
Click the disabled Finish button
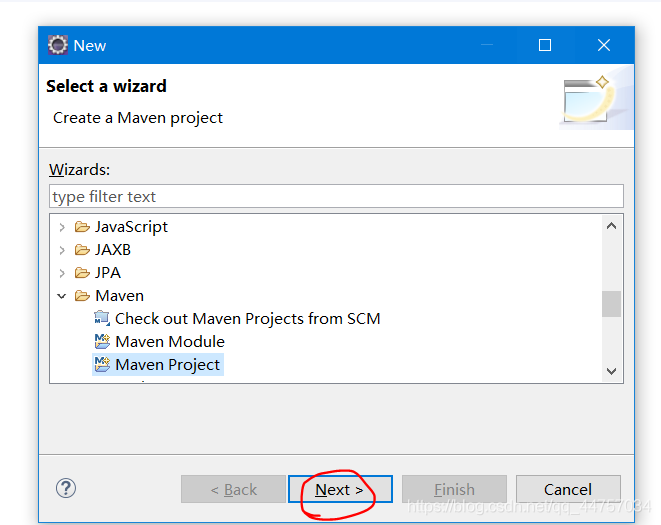(454, 489)
